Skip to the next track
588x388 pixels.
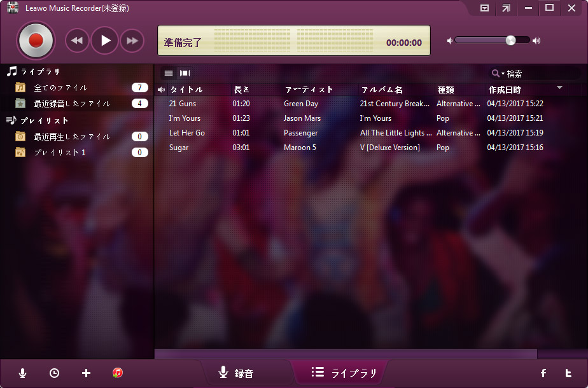click(x=132, y=41)
